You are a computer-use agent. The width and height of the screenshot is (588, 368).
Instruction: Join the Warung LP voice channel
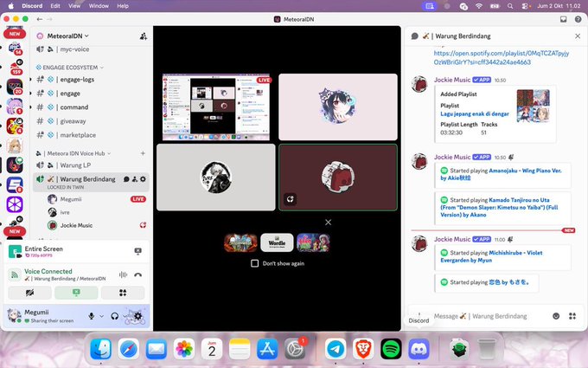(90, 165)
